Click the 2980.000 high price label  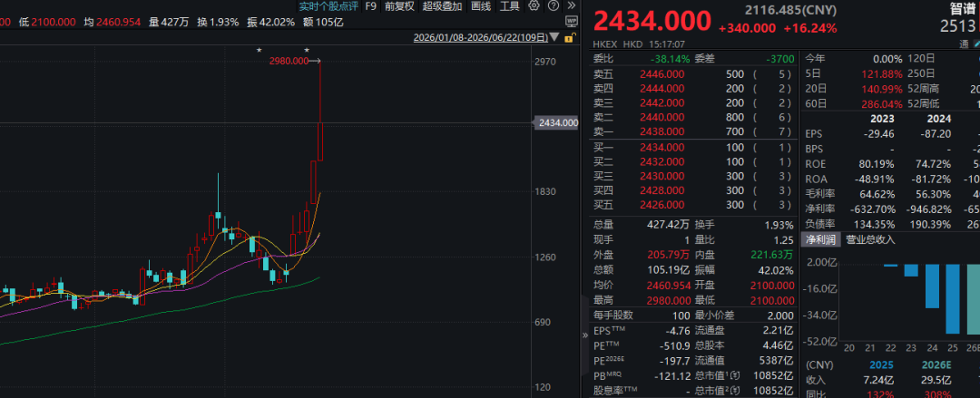[289, 61]
